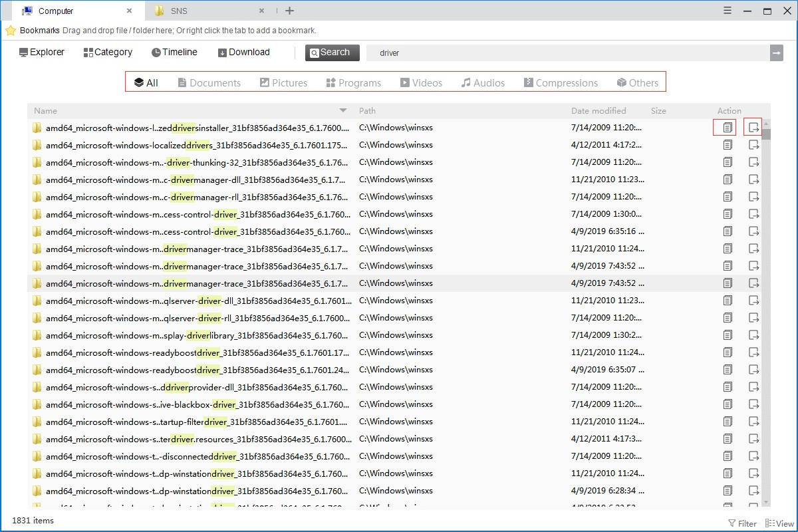Close the Computer tab
This screenshot has height=532, width=798.
[130, 11]
